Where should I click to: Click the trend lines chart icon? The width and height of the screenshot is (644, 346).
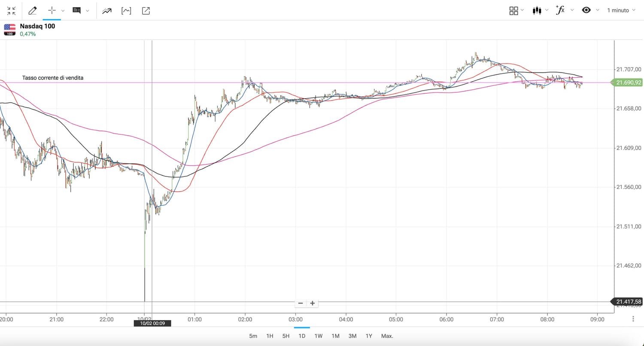tap(106, 11)
